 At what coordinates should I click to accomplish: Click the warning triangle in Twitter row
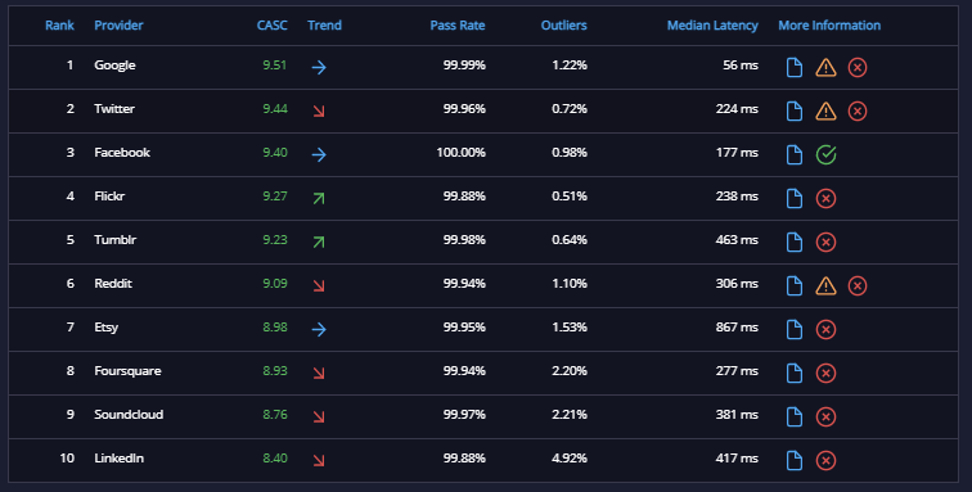[x=826, y=111]
